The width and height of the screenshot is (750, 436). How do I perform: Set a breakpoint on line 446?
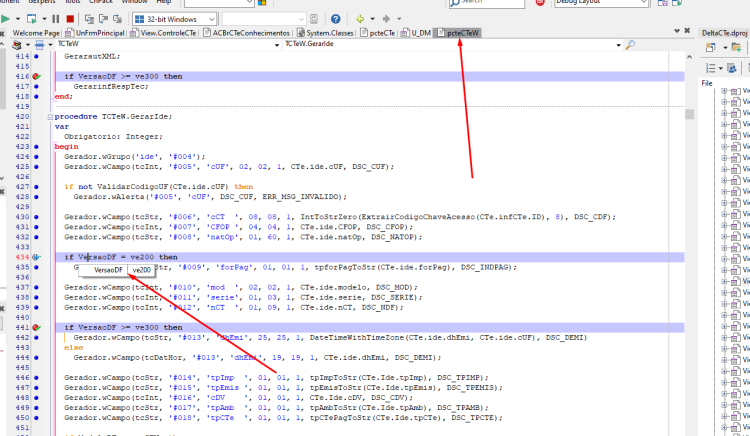tap(36, 378)
